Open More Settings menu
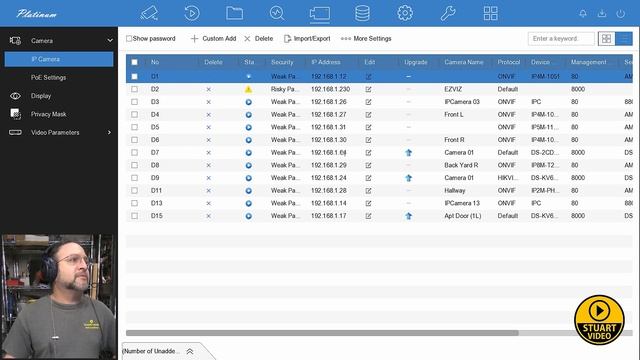 coord(366,38)
